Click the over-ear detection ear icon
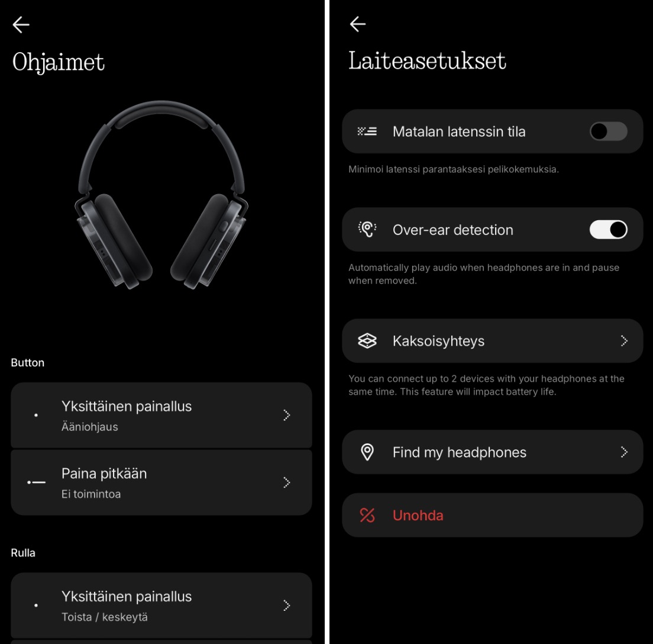Image resolution: width=653 pixels, height=644 pixels. [x=367, y=229]
